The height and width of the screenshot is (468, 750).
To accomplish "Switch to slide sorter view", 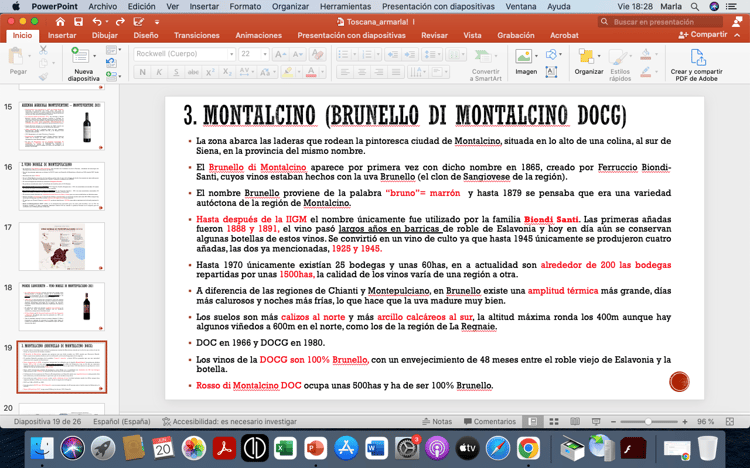I will (x=554, y=422).
